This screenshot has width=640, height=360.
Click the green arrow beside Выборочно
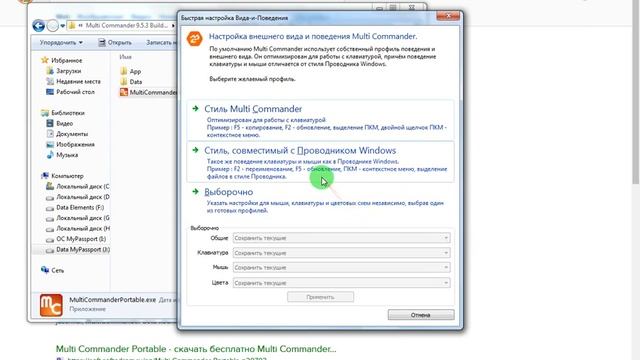pos(196,191)
